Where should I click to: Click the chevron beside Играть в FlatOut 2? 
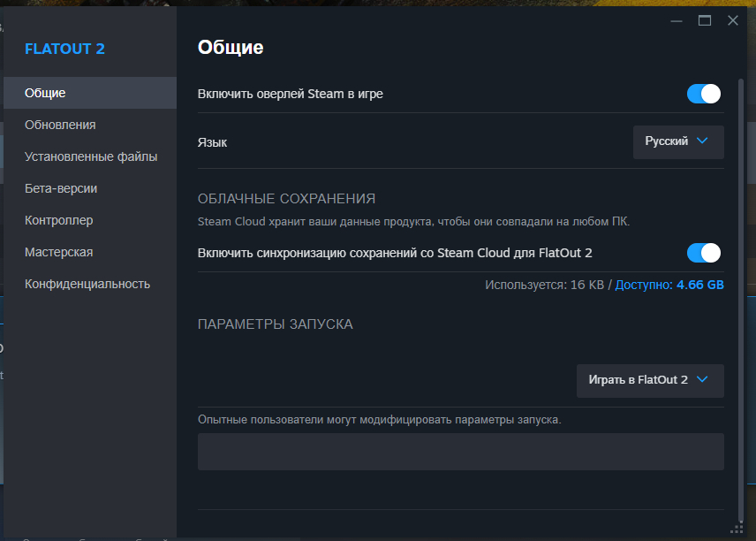702,379
